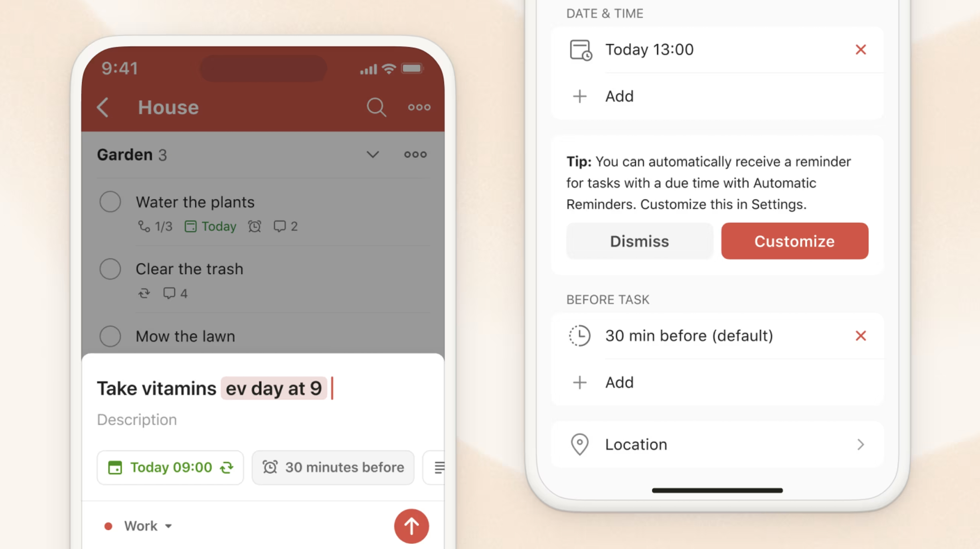Toggle the checkbox for Water the plants task
Viewport: 980px width, 549px height.
click(x=110, y=201)
